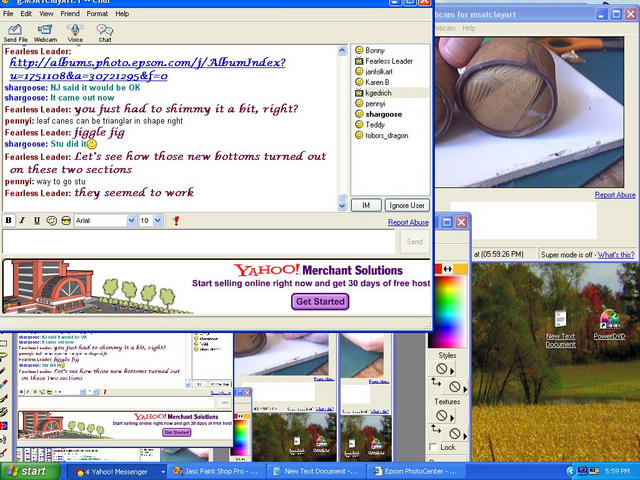640x480 pixels.
Task: Click the swap arrows icon under Textures
Action: point(436,429)
